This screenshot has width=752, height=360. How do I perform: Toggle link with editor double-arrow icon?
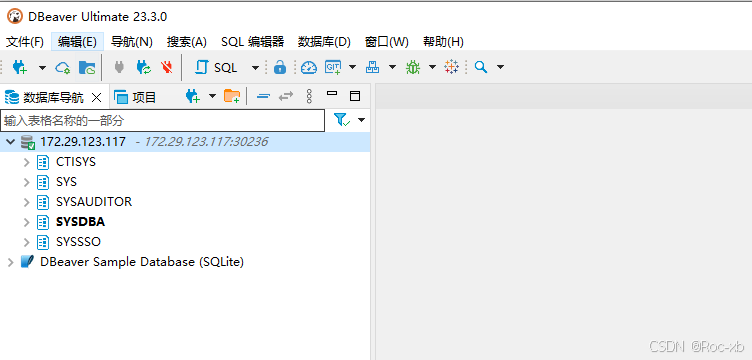(286, 96)
